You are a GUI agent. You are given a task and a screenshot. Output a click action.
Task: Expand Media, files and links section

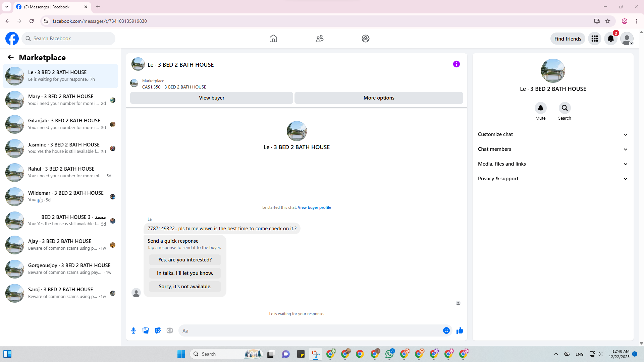(x=553, y=164)
